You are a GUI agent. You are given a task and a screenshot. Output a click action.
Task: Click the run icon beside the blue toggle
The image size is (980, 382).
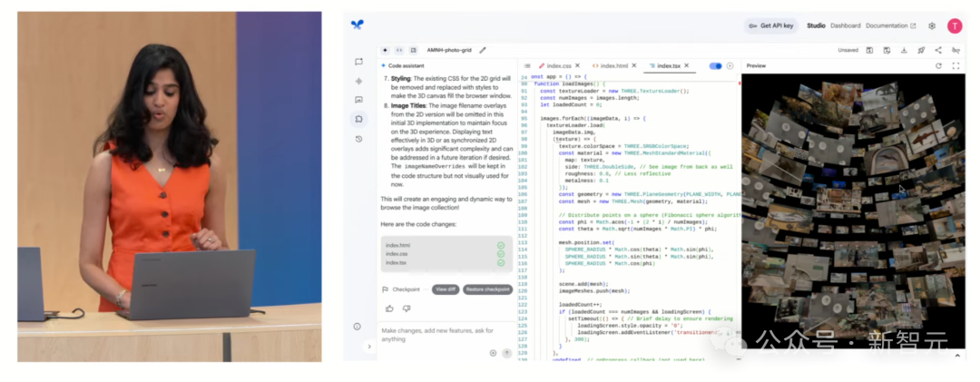730,65
